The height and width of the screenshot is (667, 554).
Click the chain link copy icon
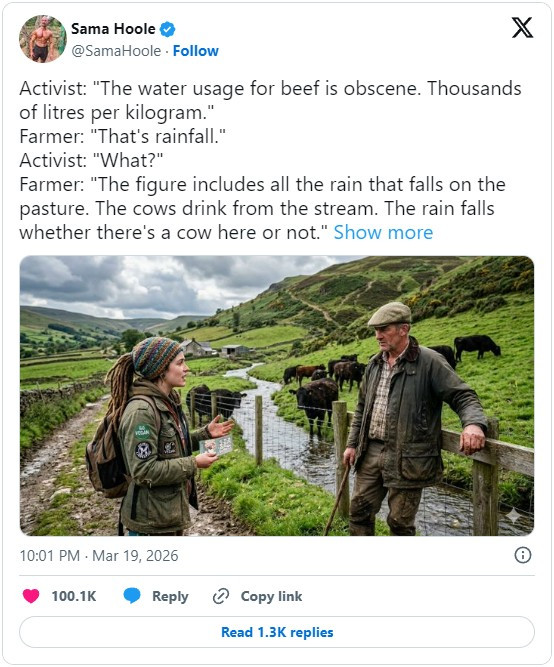point(221,596)
